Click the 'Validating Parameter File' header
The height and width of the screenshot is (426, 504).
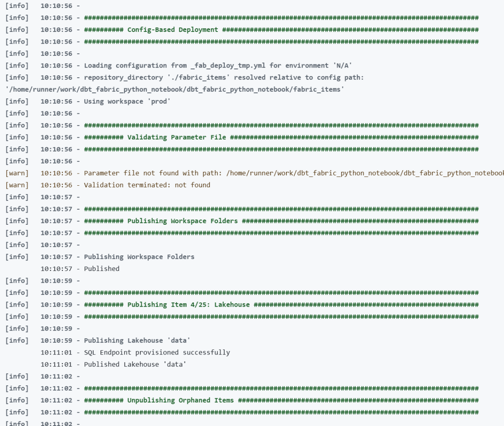tap(177, 137)
